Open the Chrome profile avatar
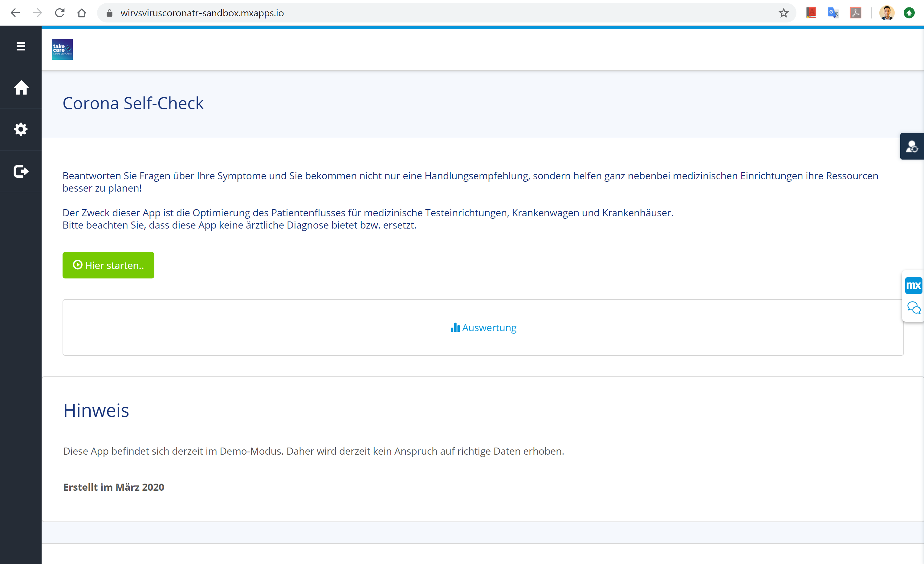 (886, 13)
